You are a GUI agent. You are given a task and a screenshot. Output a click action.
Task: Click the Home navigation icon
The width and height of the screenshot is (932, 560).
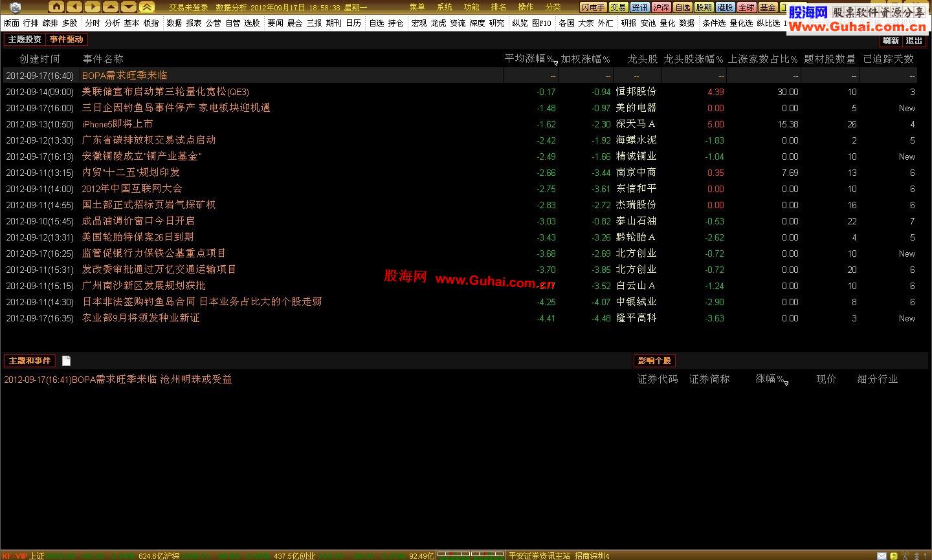coord(57,7)
